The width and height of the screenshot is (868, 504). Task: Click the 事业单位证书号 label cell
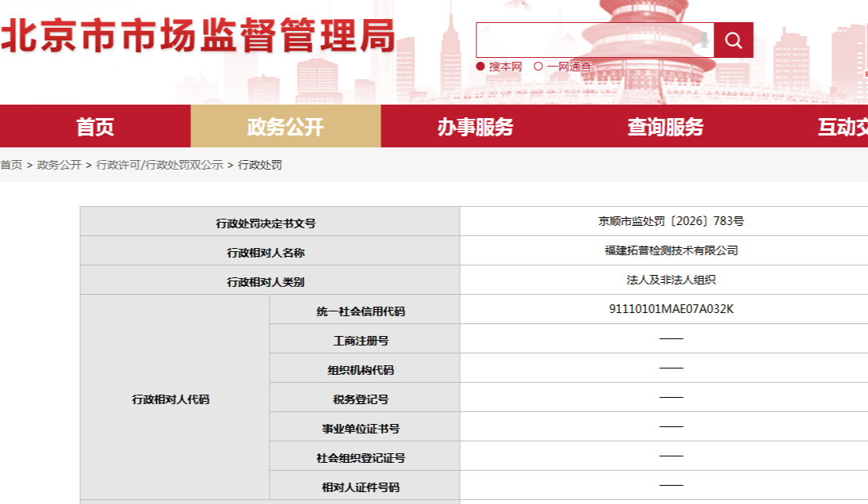365,426
